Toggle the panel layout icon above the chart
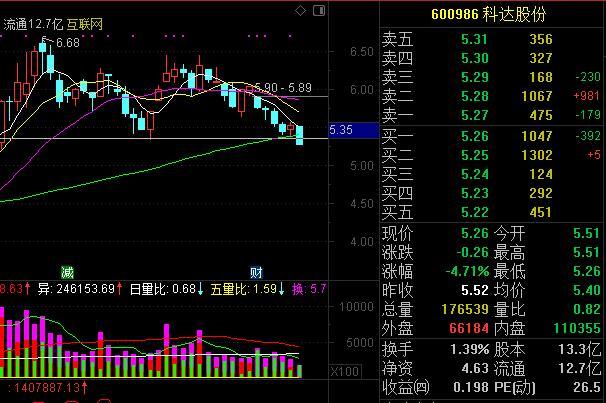 pos(319,11)
